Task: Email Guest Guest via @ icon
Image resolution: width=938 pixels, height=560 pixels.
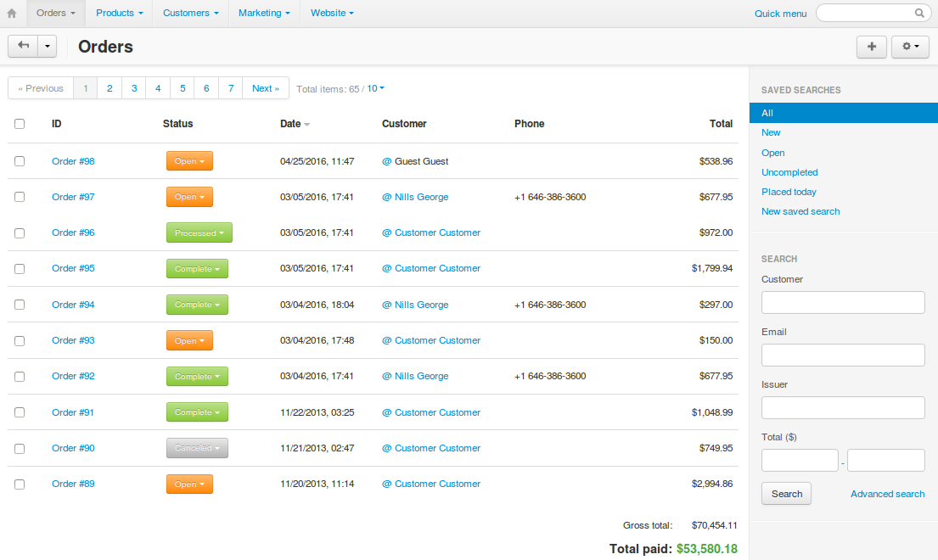Action: [386, 161]
